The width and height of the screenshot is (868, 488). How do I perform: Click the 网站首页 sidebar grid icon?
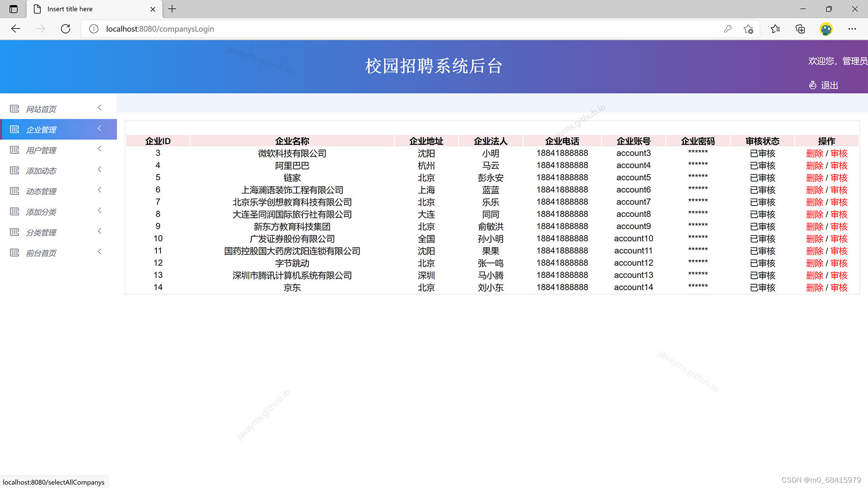[14, 108]
